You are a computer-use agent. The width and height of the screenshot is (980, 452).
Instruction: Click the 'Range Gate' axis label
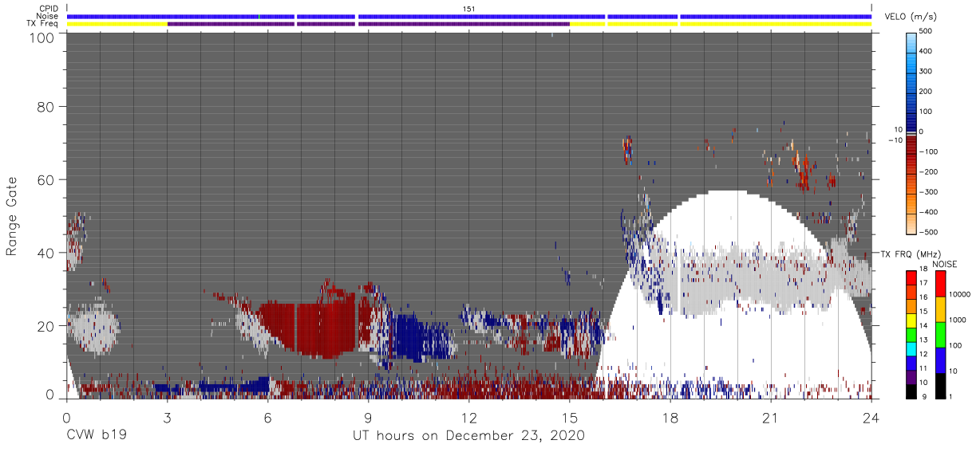[x=12, y=216]
